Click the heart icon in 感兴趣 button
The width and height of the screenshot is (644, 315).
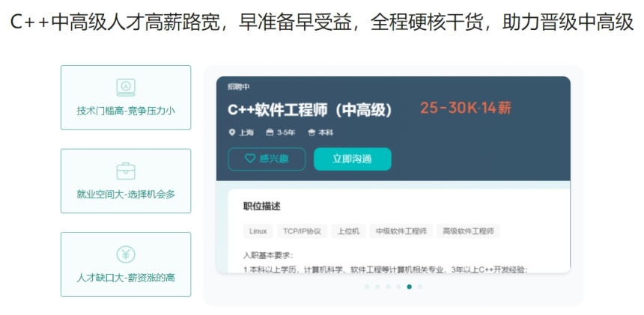pos(250,159)
